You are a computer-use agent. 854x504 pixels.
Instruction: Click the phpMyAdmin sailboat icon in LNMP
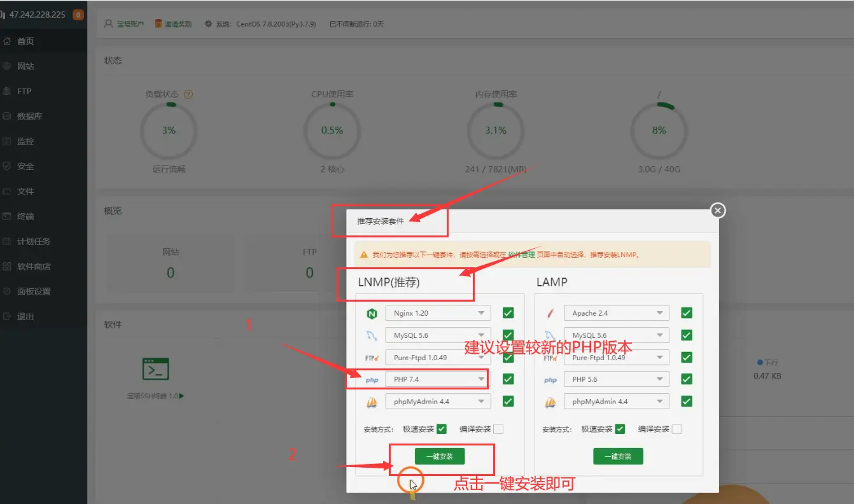(372, 402)
